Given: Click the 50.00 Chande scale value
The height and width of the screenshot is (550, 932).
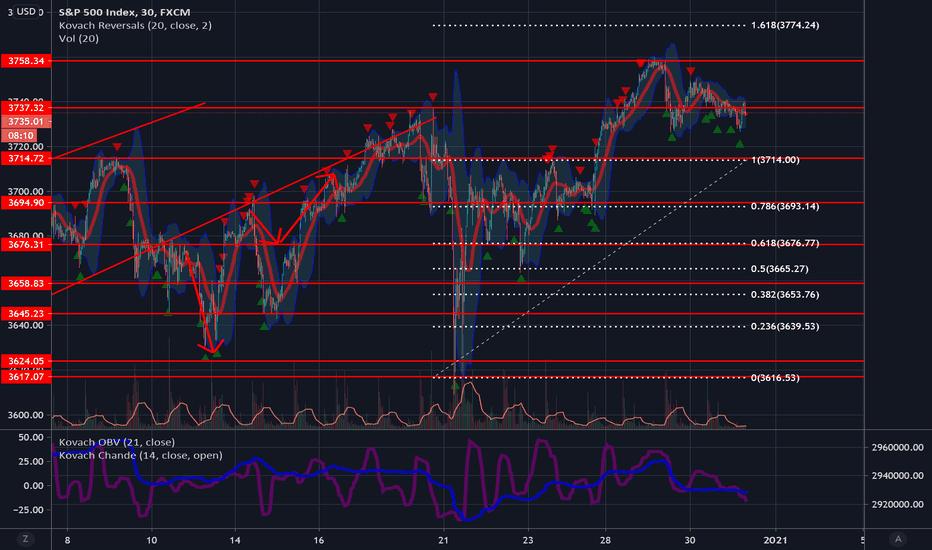Looking at the screenshot, I should pyautogui.click(x=31, y=437).
